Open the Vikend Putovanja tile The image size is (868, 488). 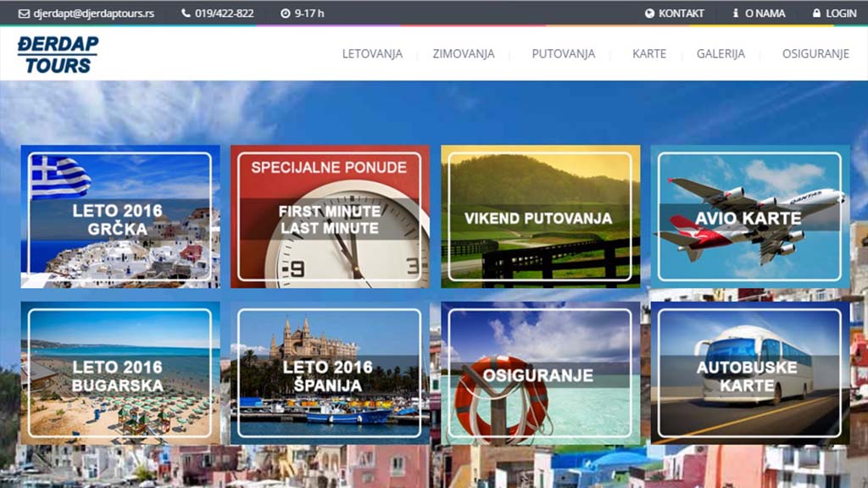coord(540,216)
